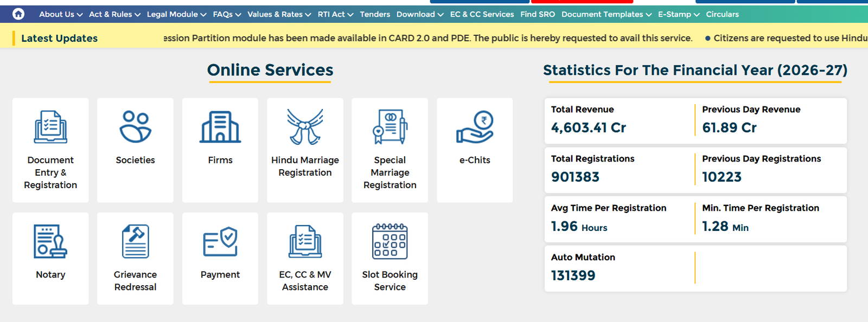Open the Circulars menu item
Viewport: 868px width, 322px height.
(x=722, y=14)
